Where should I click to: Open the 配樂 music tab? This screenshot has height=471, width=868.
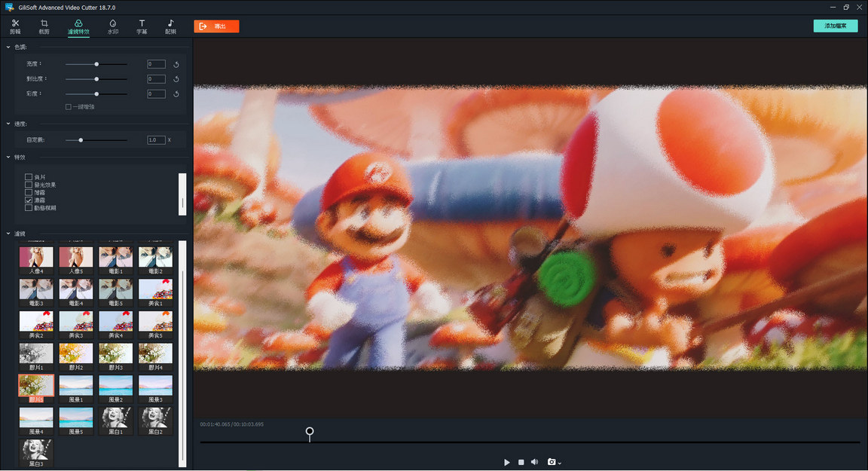pos(170,26)
